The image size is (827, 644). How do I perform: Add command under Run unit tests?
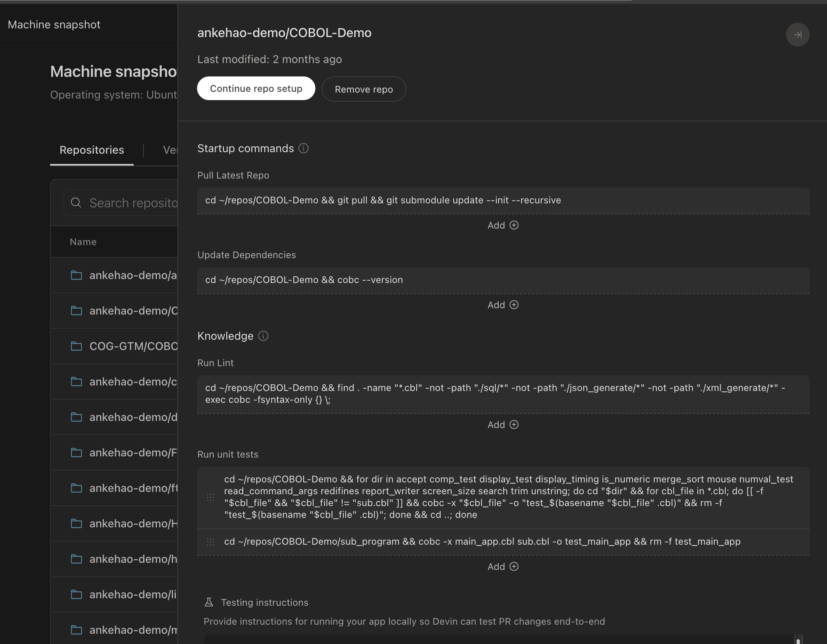click(503, 566)
